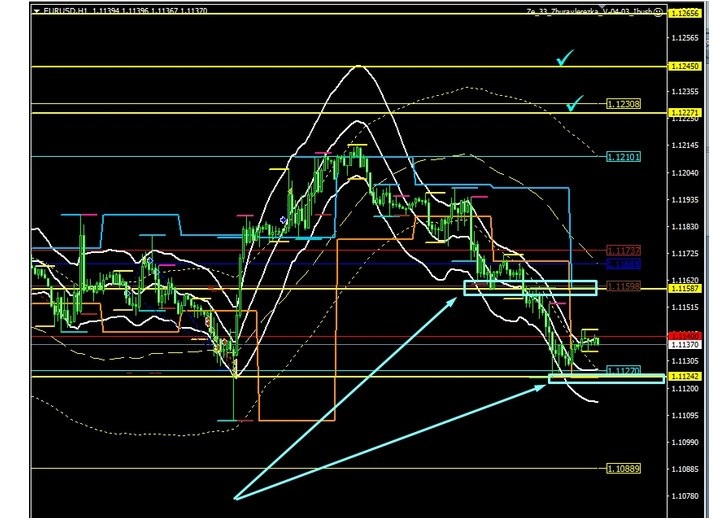Screen dimensions: 713x521
Task: Click the dropdown triangle beside EURUSD,H1 title
Action: (37, 10)
